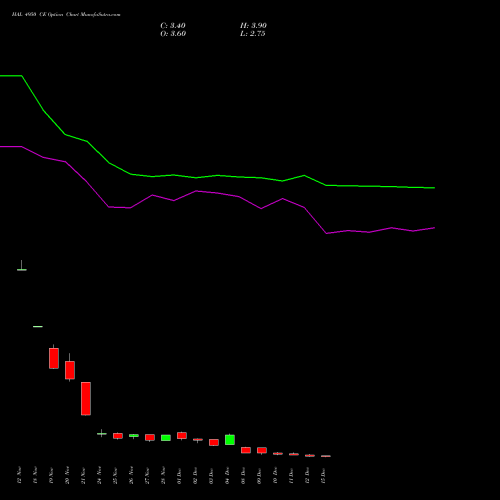Select the 21 Nov date label
The height and width of the screenshot is (500, 500).
coord(83,475)
